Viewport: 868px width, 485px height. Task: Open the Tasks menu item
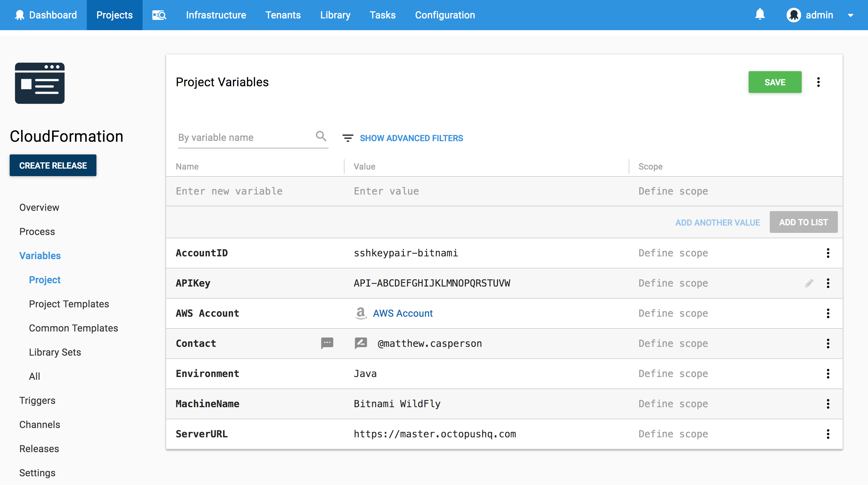click(382, 15)
